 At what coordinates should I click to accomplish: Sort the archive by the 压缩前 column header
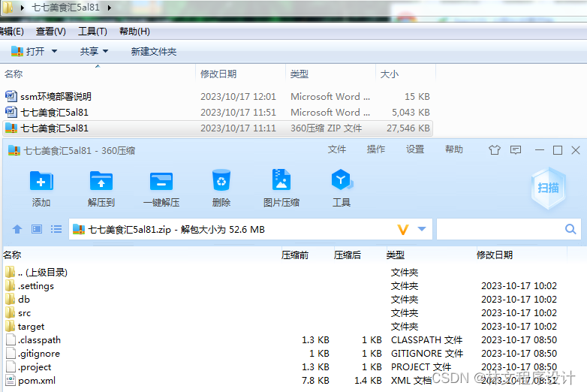pos(295,255)
